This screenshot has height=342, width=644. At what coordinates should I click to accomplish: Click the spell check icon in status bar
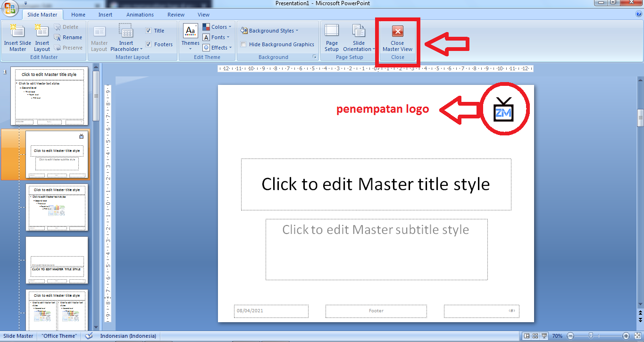pyautogui.click(x=89, y=336)
